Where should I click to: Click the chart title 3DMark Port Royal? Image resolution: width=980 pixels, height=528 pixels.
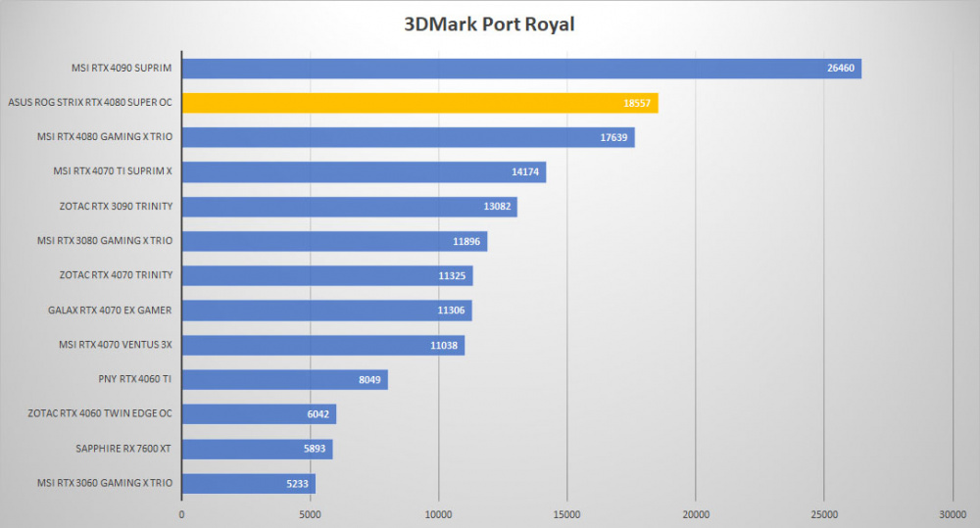[489, 24]
